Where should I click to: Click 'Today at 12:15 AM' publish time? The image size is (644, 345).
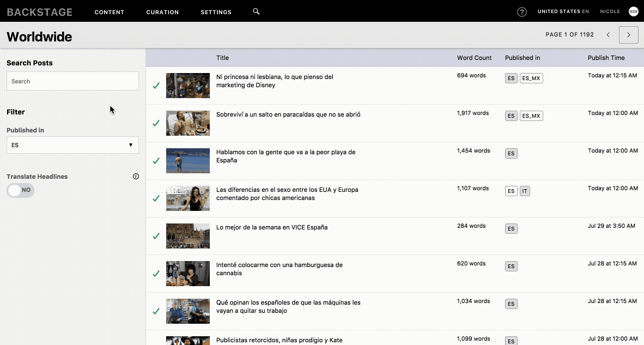tap(612, 76)
